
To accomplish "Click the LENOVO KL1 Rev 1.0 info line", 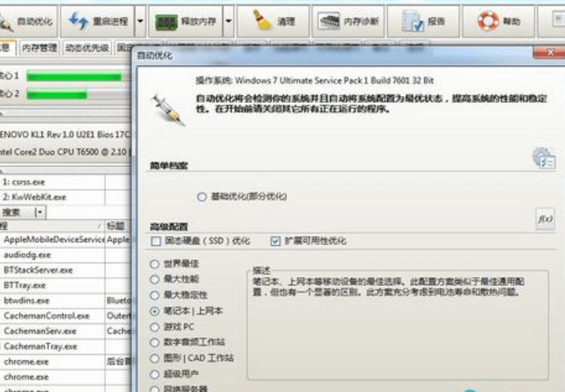I will (65, 135).
